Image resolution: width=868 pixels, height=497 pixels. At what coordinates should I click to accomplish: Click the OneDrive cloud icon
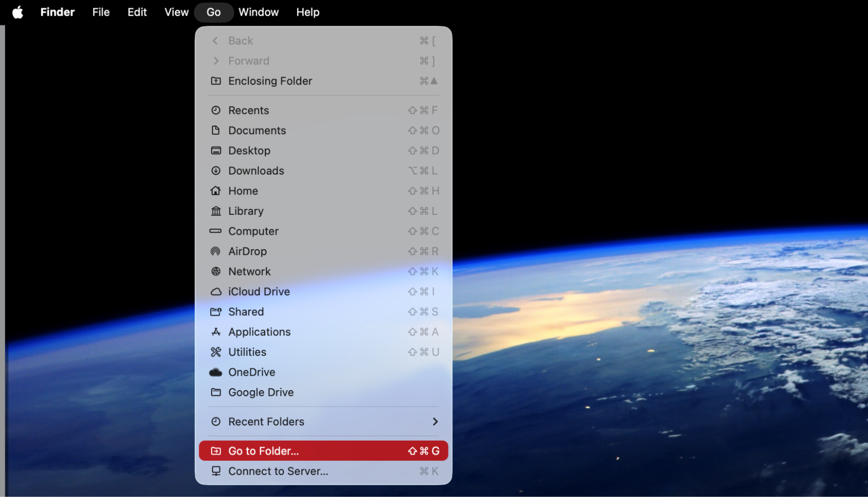click(216, 372)
